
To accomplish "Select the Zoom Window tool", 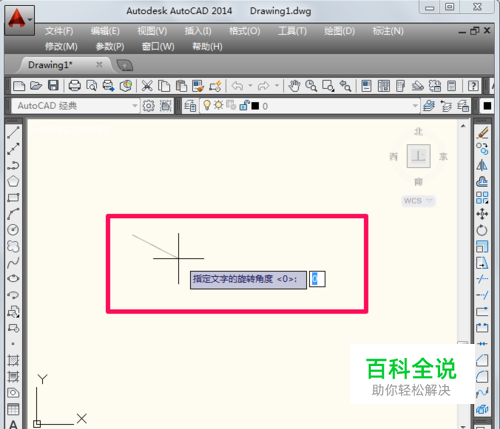I will click(x=328, y=86).
